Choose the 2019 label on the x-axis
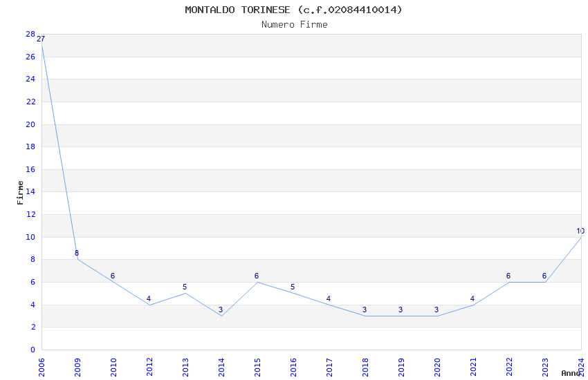Image resolution: width=588 pixels, height=380 pixels. click(x=402, y=368)
